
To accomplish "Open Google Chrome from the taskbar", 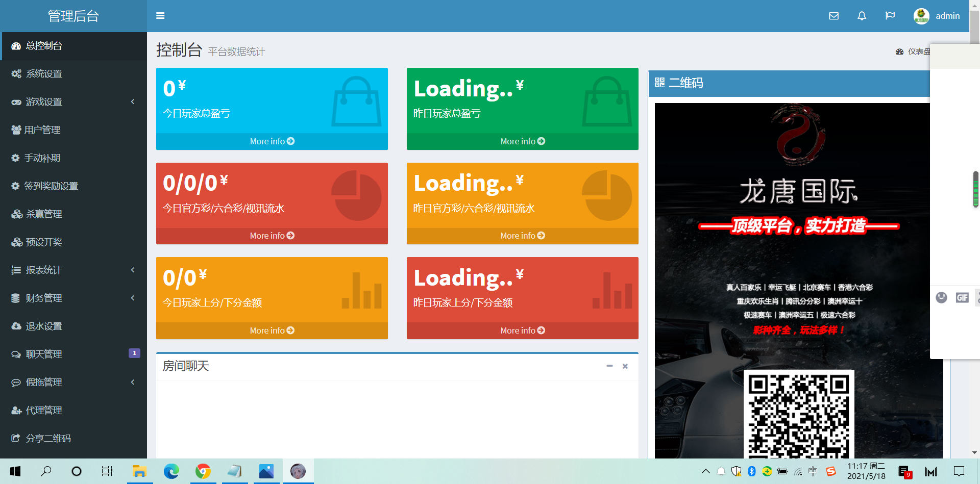I will pyautogui.click(x=203, y=471).
